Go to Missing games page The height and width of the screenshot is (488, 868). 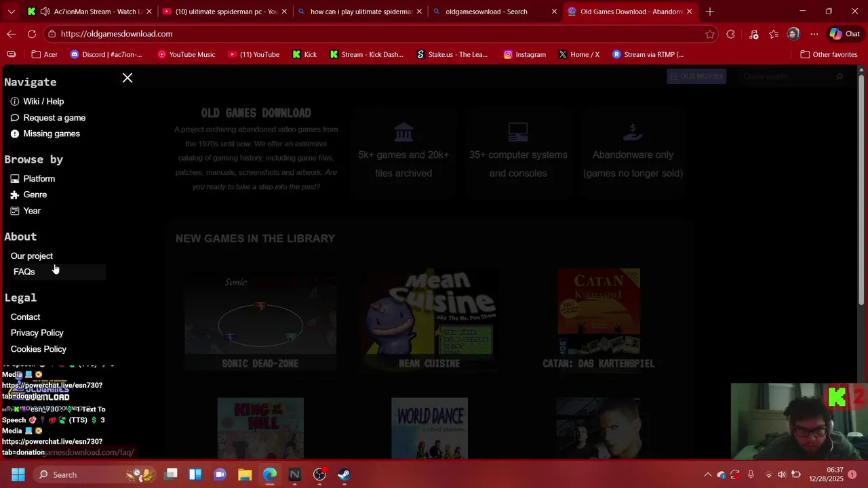click(52, 134)
